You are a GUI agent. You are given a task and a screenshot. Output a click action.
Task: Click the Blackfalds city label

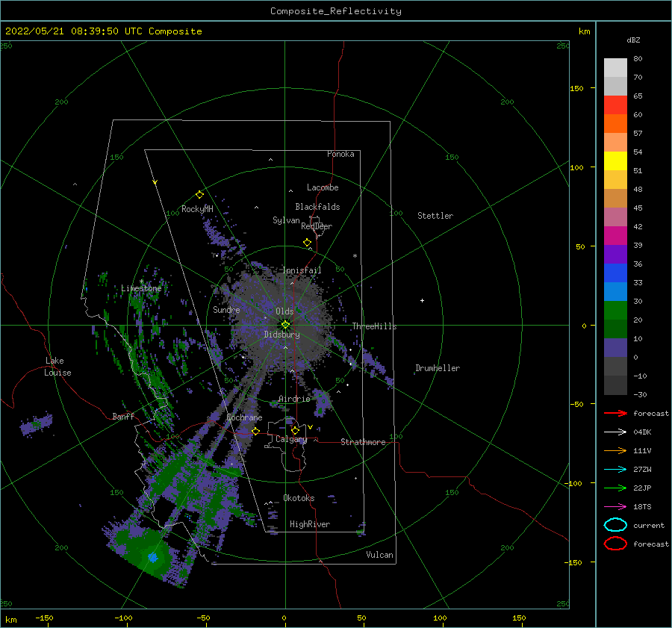coord(317,207)
